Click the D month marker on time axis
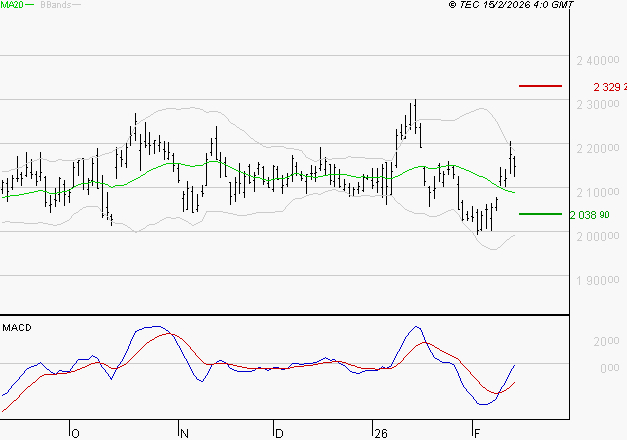 [280, 434]
